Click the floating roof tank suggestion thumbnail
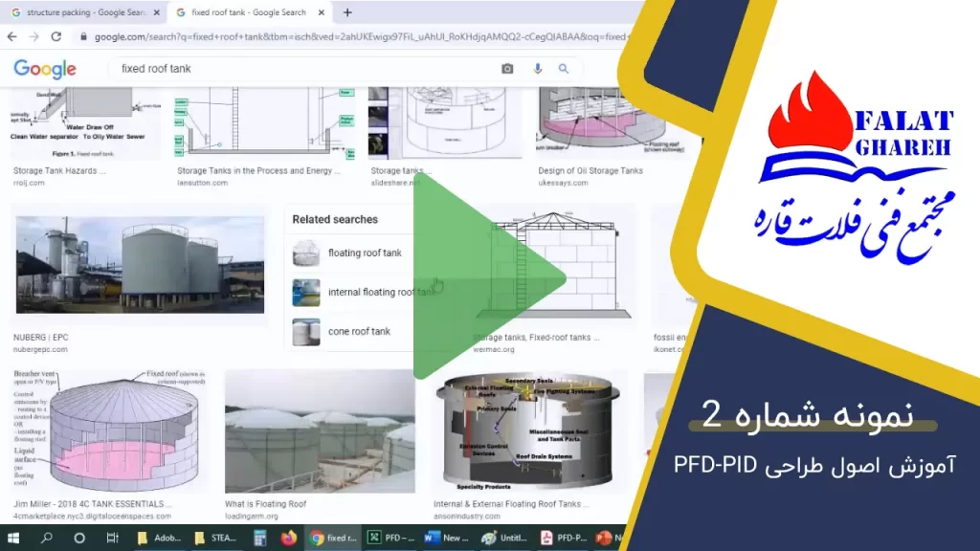The height and width of the screenshot is (551, 980). (x=306, y=253)
